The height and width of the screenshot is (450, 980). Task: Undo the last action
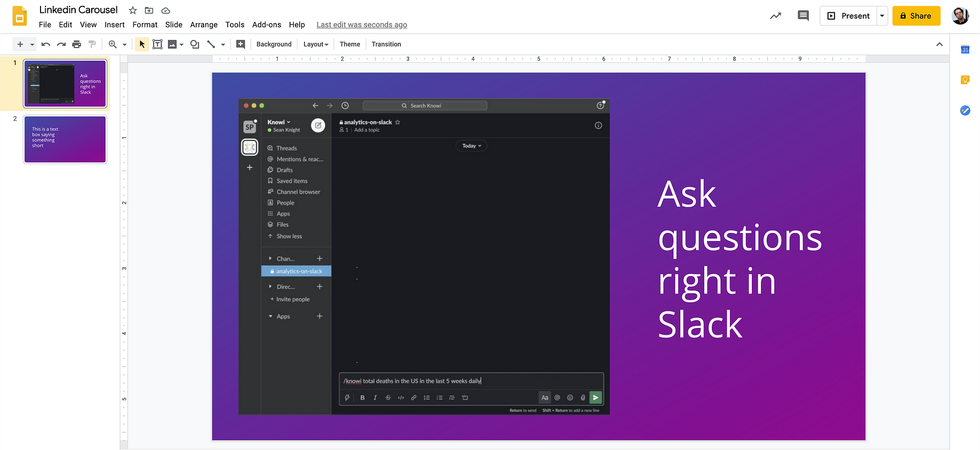(x=46, y=44)
